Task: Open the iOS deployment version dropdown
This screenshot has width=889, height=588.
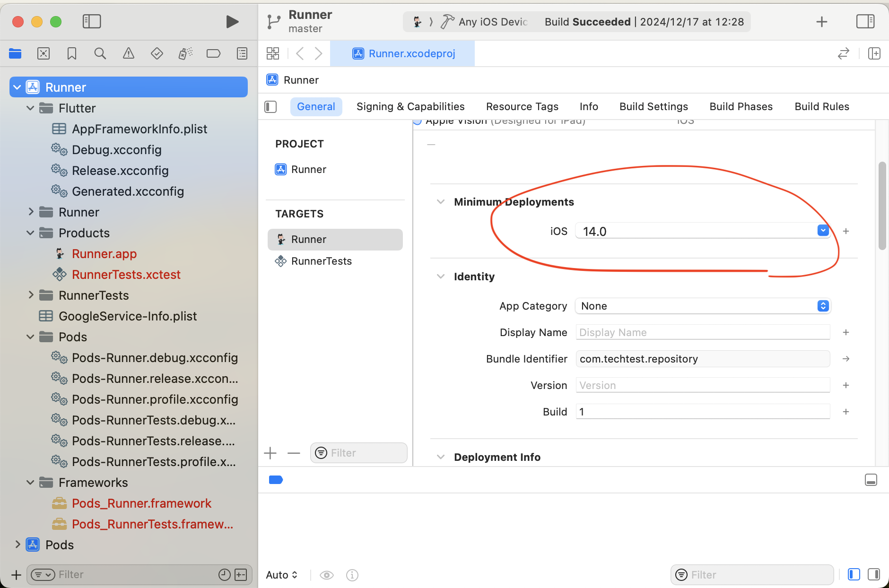Action: 823,231
